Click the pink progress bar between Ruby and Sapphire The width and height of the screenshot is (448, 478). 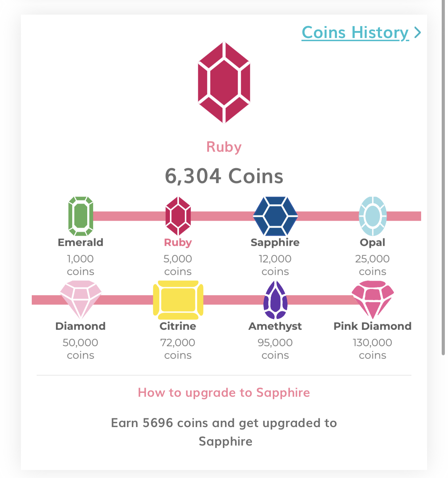pos(222,216)
